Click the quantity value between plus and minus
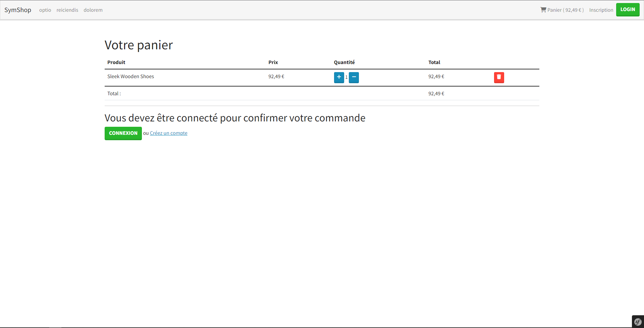This screenshot has width=644, height=328. [346, 77]
